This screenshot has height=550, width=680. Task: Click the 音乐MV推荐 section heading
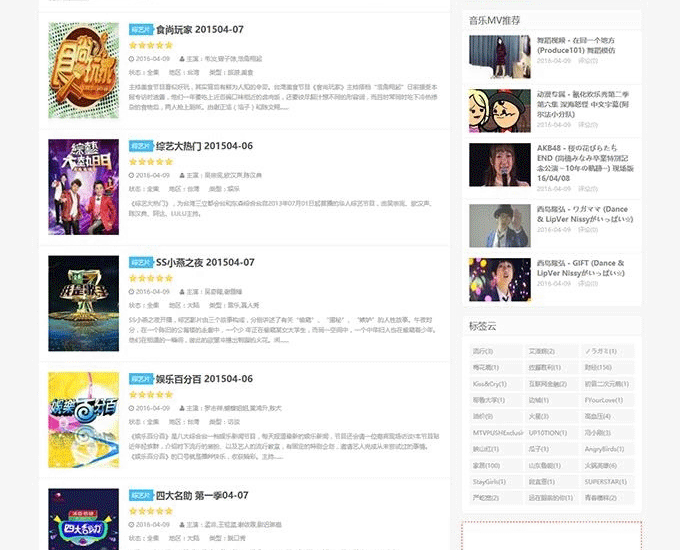pyautogui.click(x=494, y=20)
